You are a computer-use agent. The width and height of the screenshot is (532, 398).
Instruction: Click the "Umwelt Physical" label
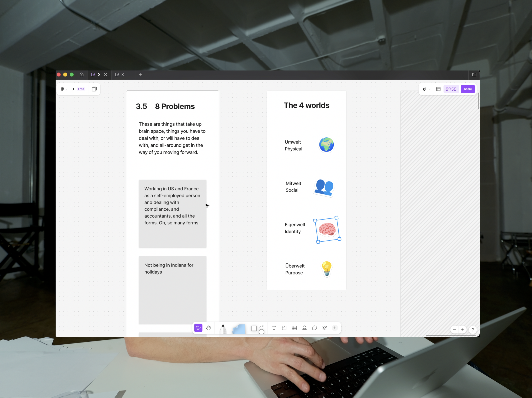[293, 146]
